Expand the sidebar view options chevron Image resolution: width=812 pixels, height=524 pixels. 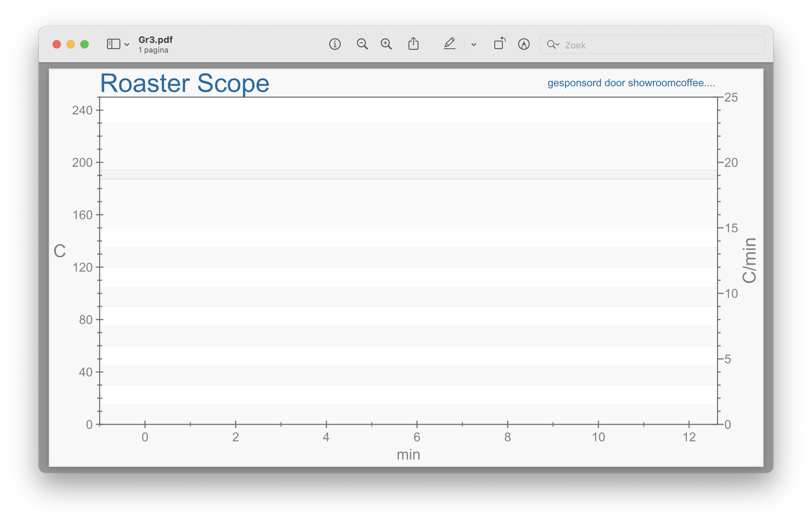[x=127, y=45]
